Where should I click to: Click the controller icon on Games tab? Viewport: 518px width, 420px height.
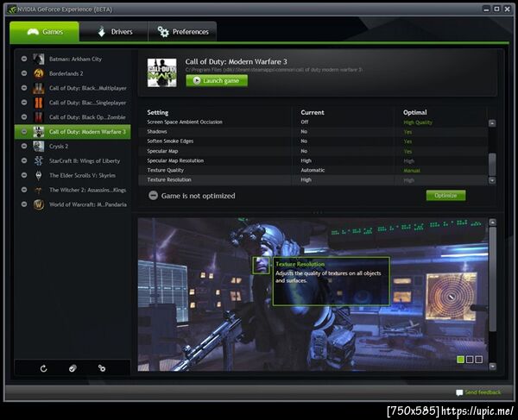(x=33, y=32)
